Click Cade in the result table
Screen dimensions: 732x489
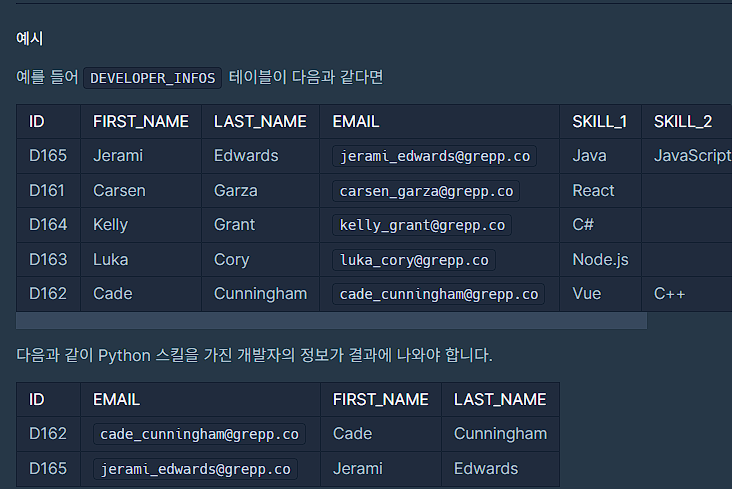[352, 434]
